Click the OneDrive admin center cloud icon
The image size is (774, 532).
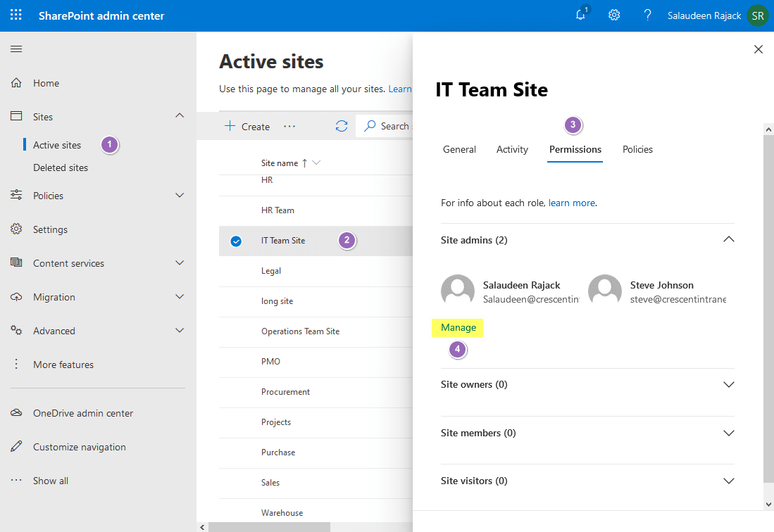tap(16, 412)
